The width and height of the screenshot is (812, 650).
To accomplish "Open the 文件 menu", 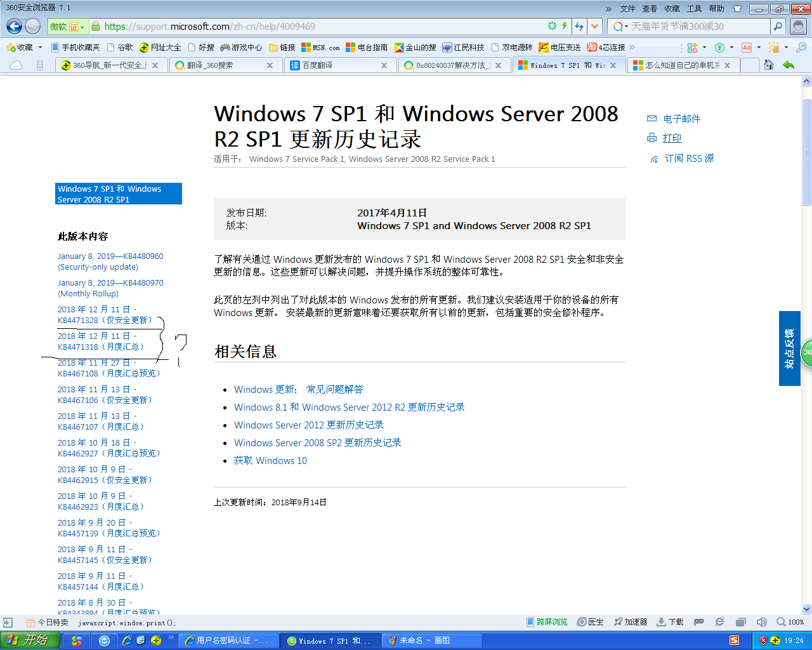I will pyautogui.click(x=627, y=9).
